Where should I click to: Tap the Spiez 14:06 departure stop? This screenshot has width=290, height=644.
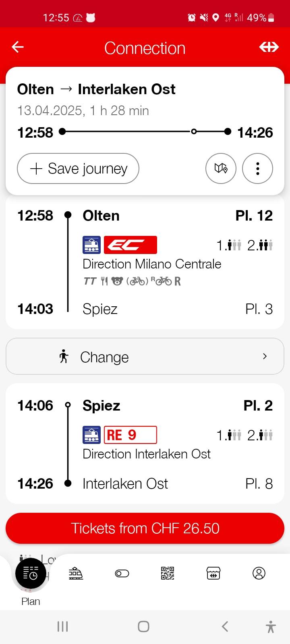pyautogui.click(x=101, y=406)
